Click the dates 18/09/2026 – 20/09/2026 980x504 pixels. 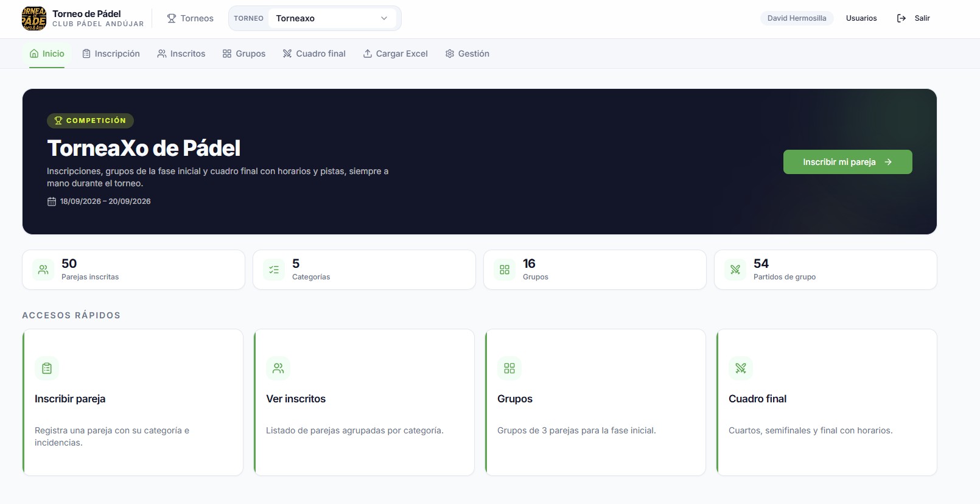[105, 201]
